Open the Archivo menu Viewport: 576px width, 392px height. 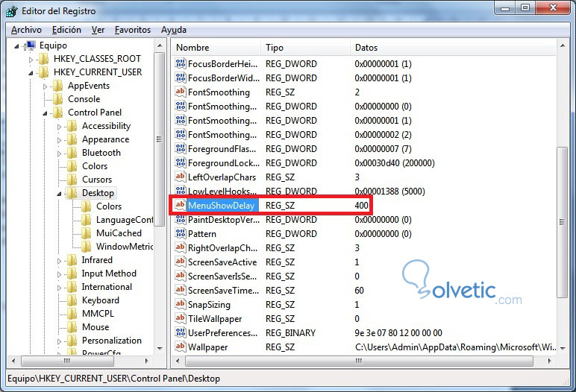click(x=26, y=30)
